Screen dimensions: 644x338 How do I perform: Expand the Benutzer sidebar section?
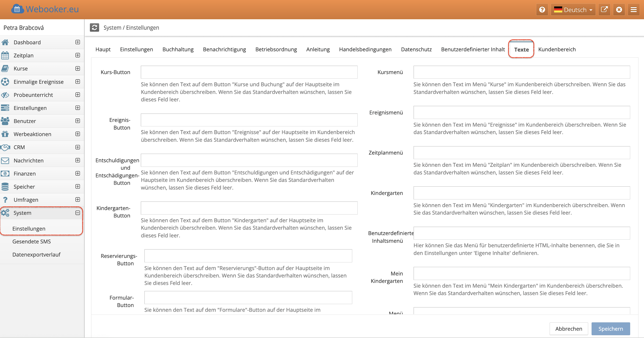click(x=78, y=121)
